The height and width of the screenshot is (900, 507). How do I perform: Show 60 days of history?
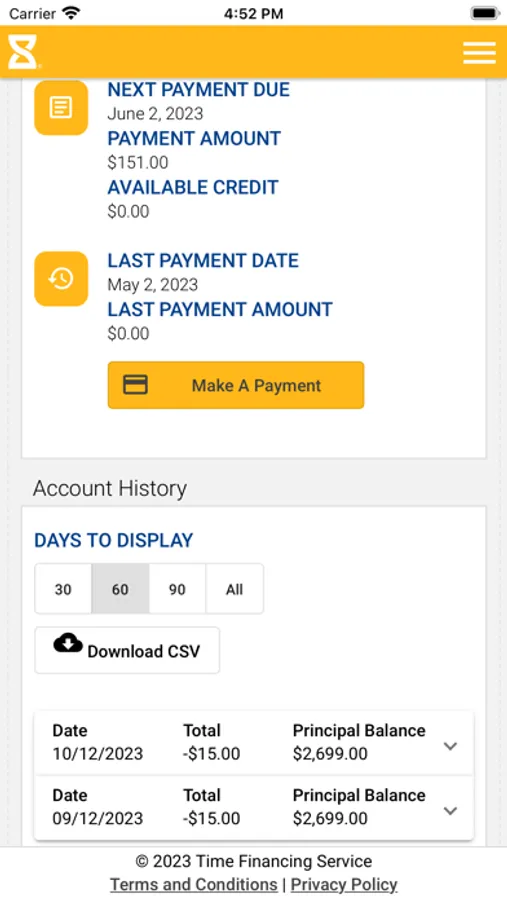click(120, 589)
